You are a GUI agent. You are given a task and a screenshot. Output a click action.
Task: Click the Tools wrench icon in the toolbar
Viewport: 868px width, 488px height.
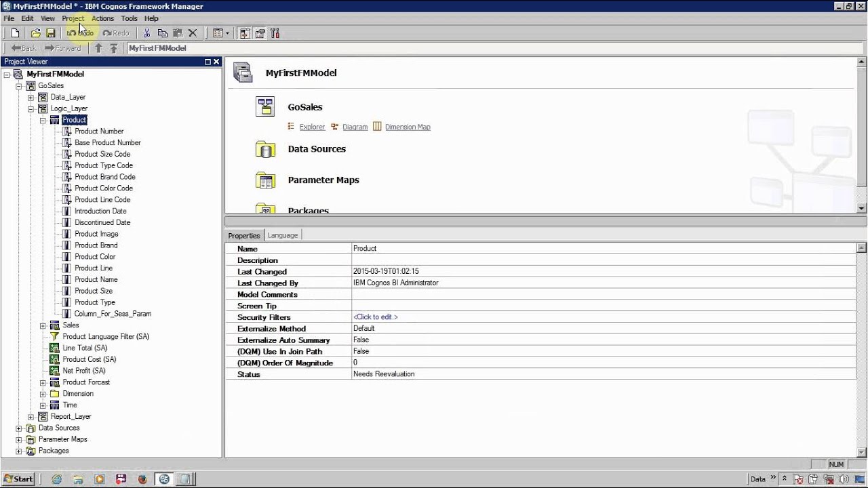tap(275, 33)
